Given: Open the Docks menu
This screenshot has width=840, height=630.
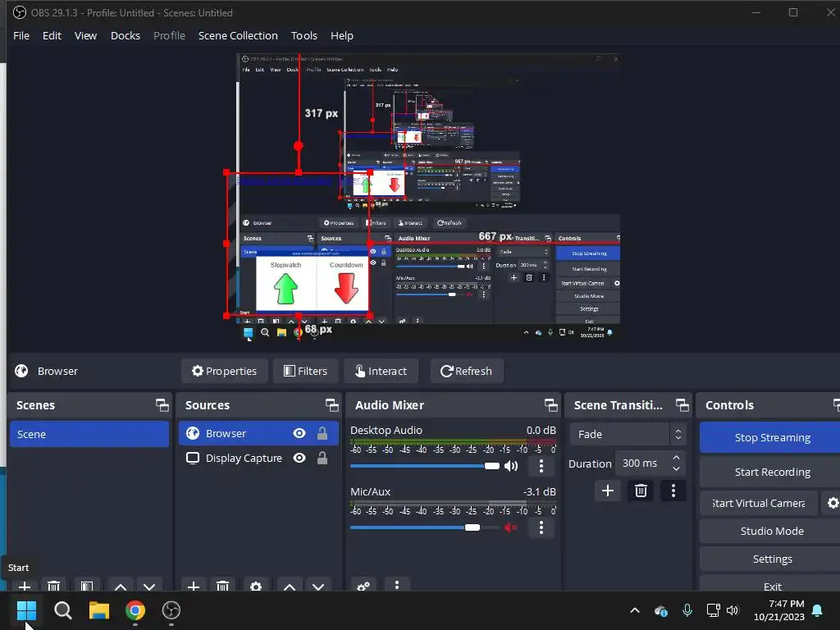Looking at the screenshot, I should click(x=126, y=35).
